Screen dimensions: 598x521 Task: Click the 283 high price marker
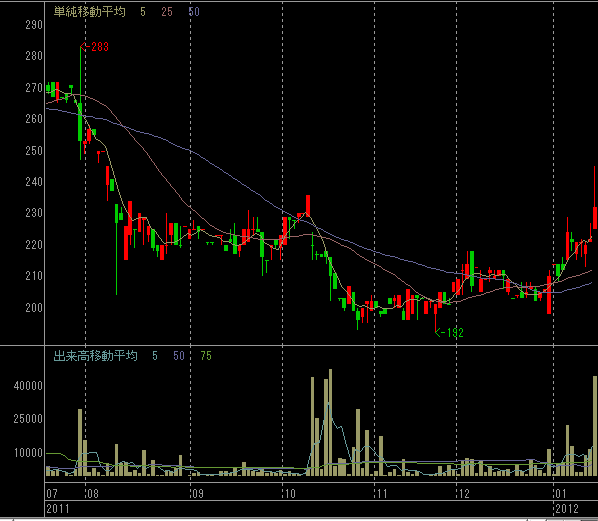pyautogui.click(x=95, y=47)
